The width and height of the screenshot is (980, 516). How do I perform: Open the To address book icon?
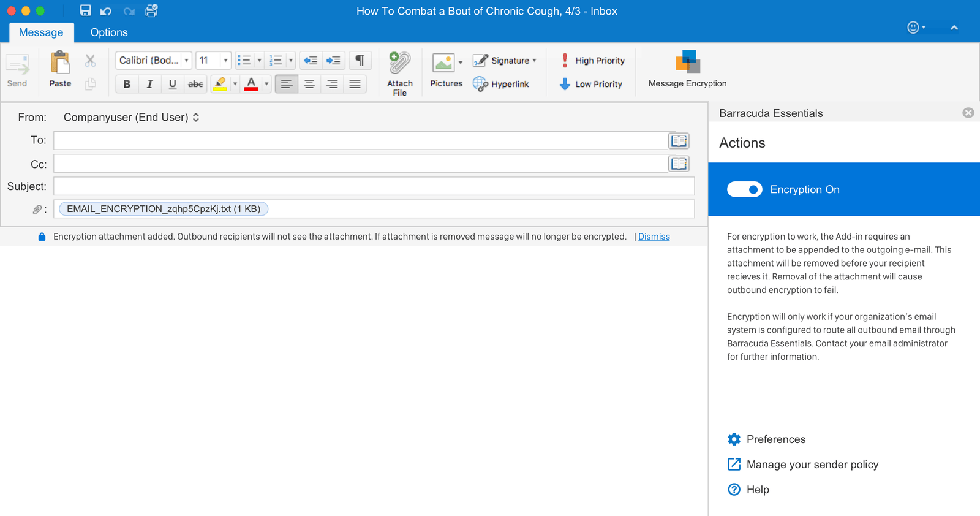(x=679, y=141)
